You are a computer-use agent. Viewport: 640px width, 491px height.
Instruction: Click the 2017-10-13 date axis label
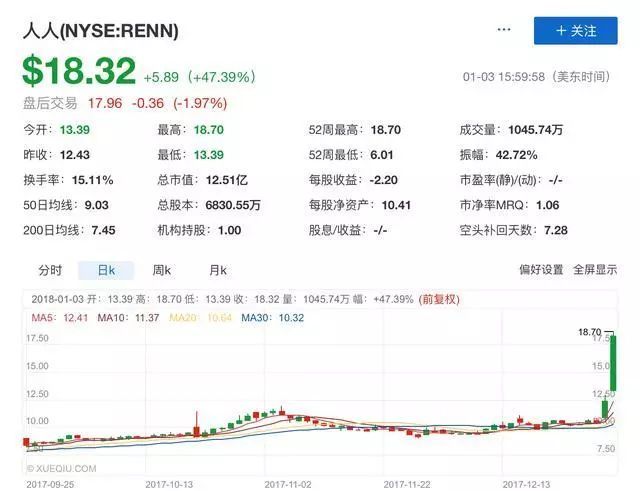tap(169, 484)
